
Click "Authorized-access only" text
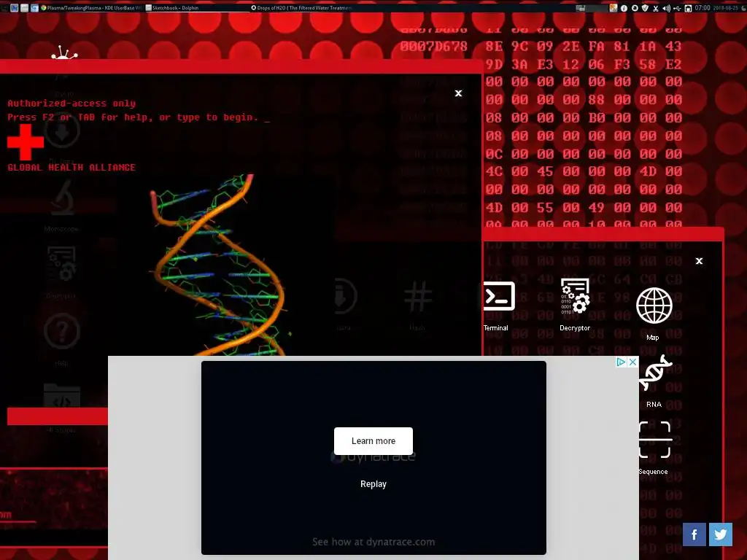71,104
